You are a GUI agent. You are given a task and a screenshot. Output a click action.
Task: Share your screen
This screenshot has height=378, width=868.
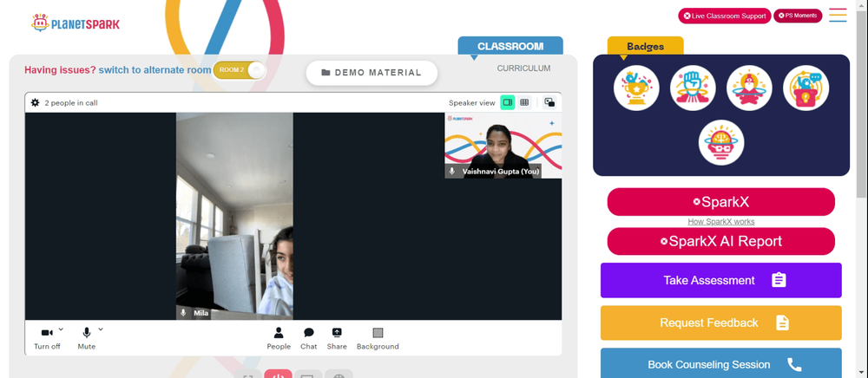[337, 338]
